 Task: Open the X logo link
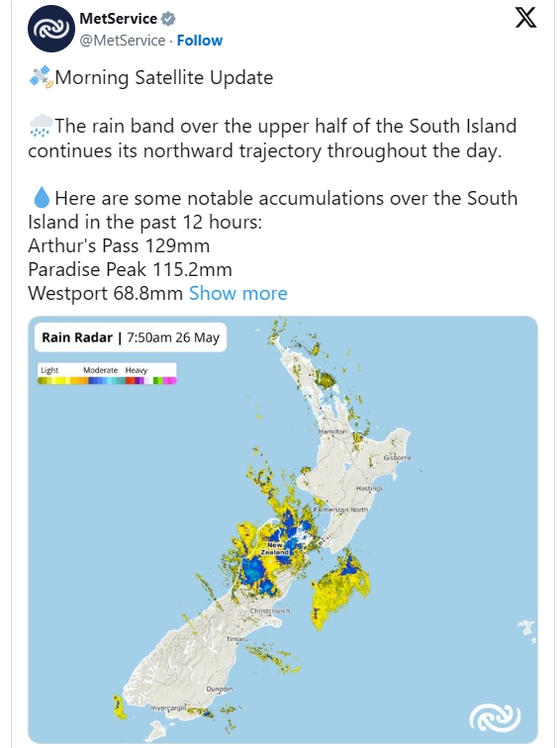pyautogui.click(x=525, y=18)
